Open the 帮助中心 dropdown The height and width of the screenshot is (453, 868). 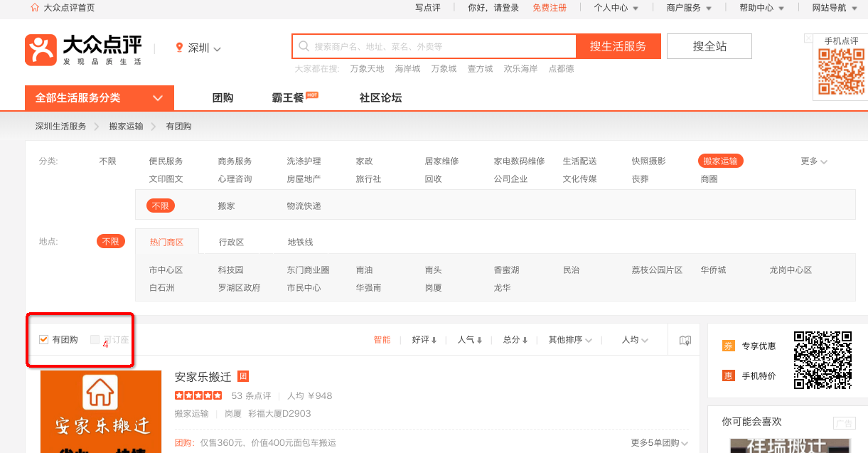coord(761,8)
